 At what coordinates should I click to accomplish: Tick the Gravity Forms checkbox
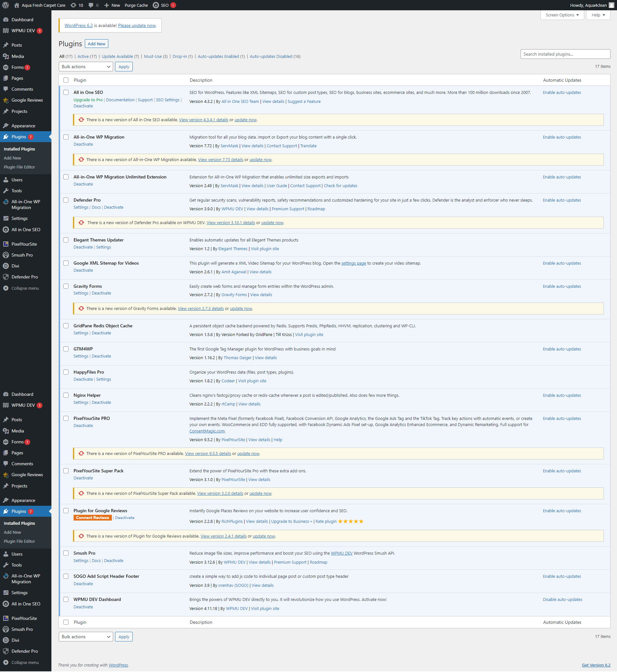[x=66, y=286]
